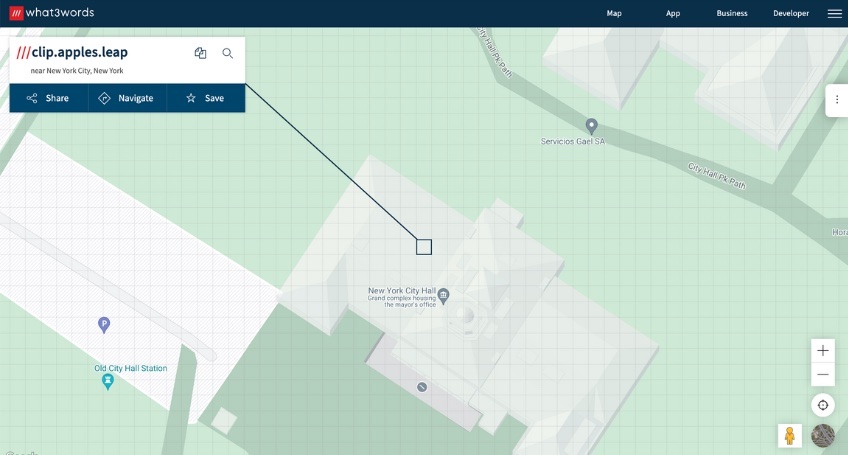This screenshot has height=455, width=848.
Task: Click the New York City Hall marker icon
Action: click(x=443, y=296)
